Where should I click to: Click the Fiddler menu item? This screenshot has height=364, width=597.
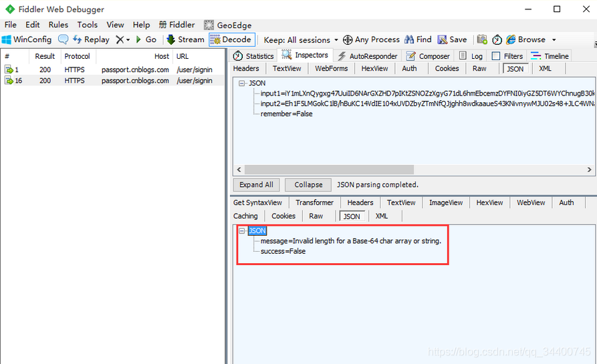[x=176, y=25]
